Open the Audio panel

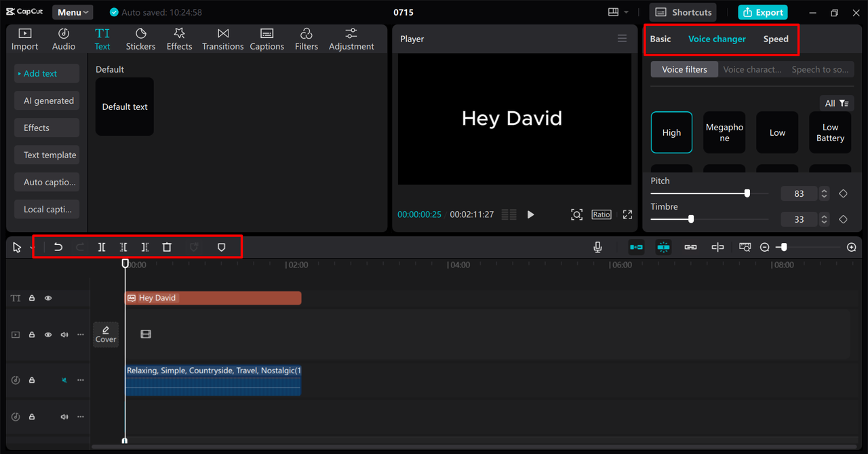[64, 39]
